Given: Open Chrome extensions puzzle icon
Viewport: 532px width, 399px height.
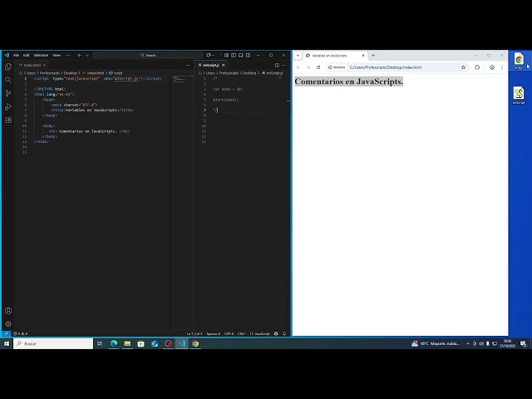Looking at the screenshot, I should pos(477,67).
